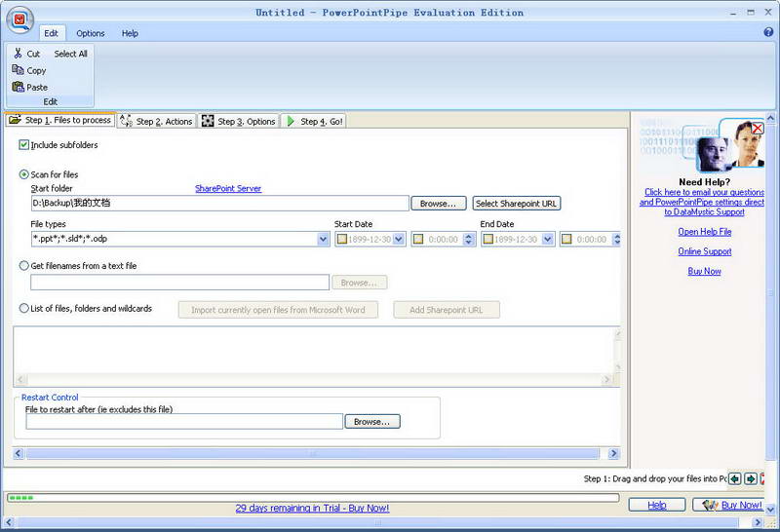Open the Options menu
Image resolution: width=780 pixels, height=532 pixels.
click(x=91, y=33)
